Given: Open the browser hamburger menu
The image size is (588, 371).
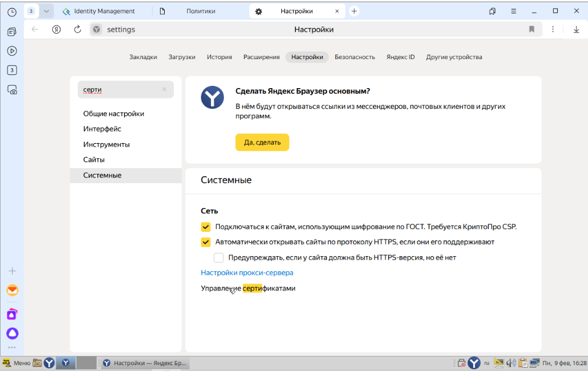Looking at the screenshot, I should coord(514,11).
